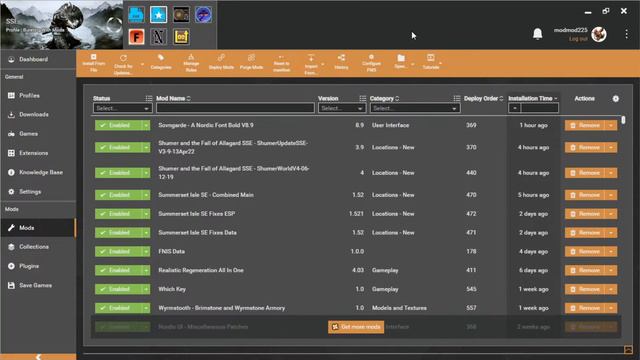
Task: Click the Get more mods button
Action: coord(356,327)
